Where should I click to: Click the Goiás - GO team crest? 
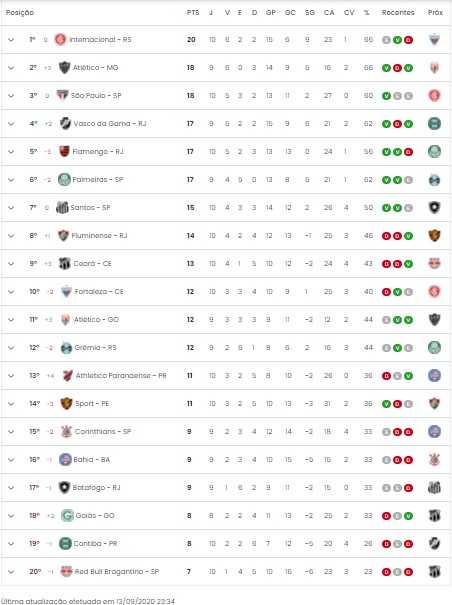[x=67, y=515]
